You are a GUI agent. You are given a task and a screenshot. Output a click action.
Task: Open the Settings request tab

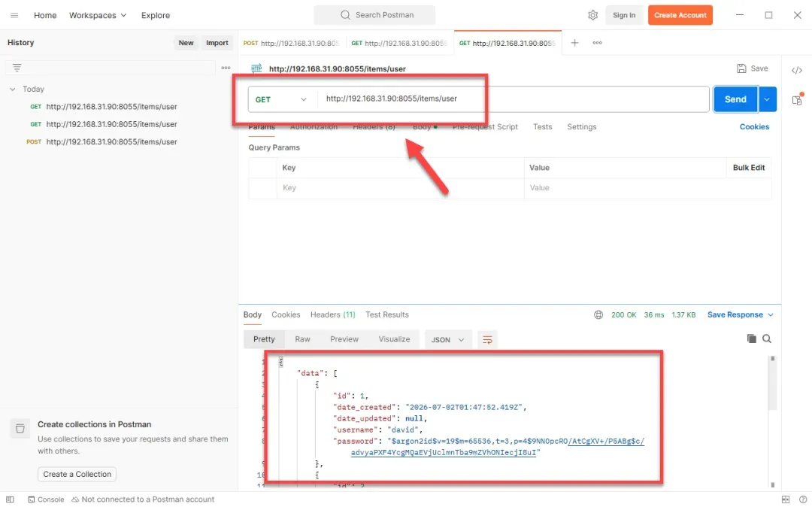(581, 126)
